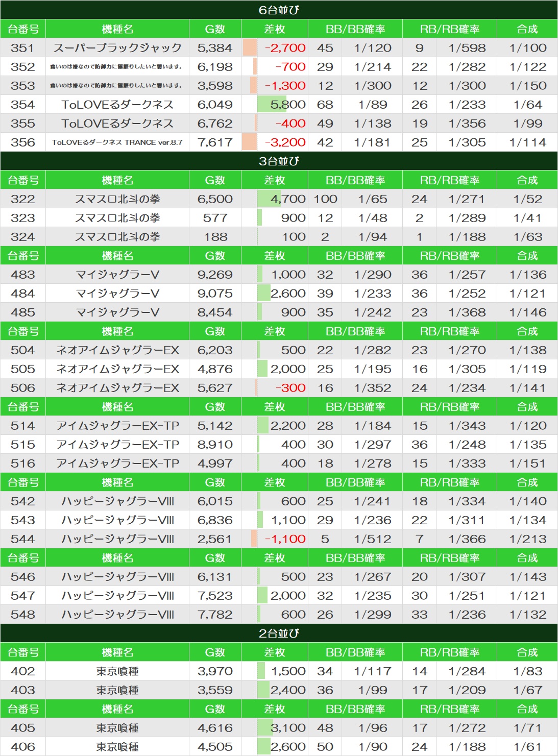Click the 1/89 BB rate in row 354
Viewport: 558px width, 756px height.
373,104
